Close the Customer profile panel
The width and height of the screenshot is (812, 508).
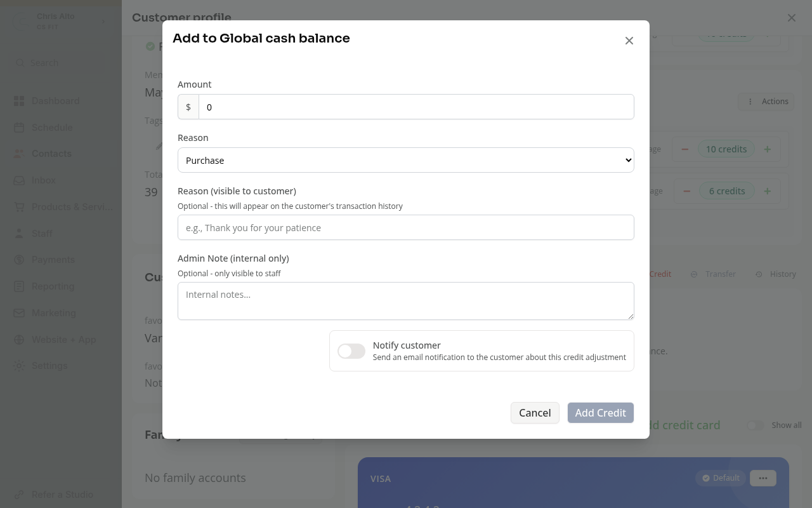click(x=792, y=18)
